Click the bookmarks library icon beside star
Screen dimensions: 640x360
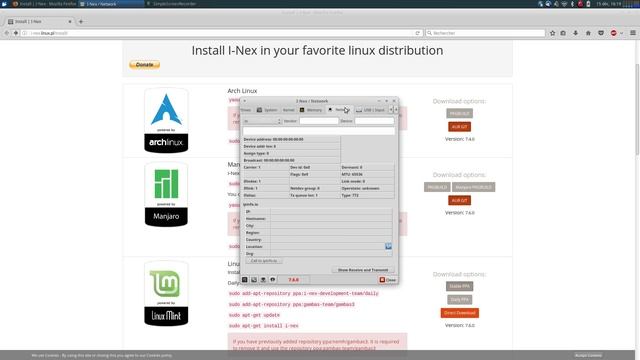pos(563,33)
